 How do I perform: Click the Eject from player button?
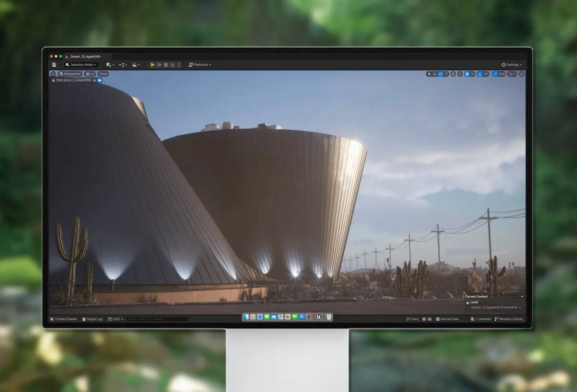[x=172, y=65]
